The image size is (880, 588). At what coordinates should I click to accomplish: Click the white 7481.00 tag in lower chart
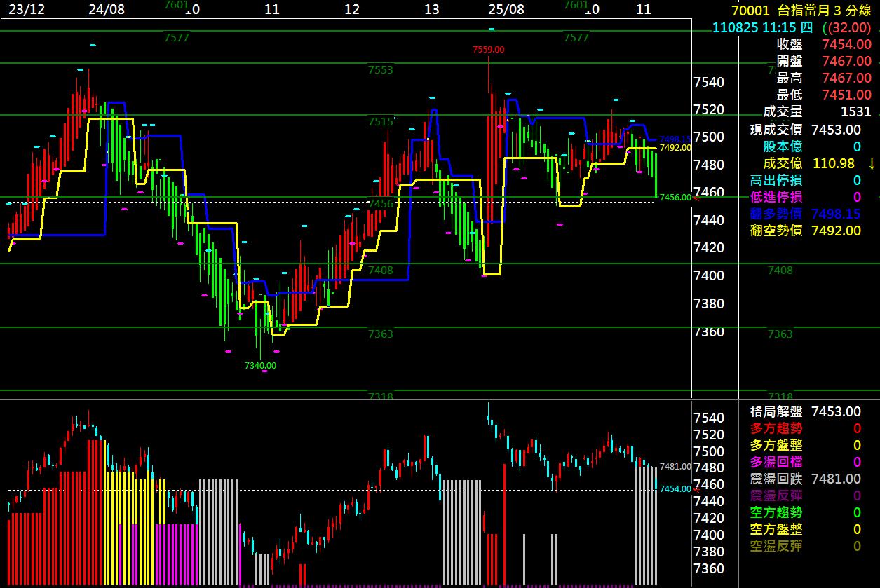[676, 467]
